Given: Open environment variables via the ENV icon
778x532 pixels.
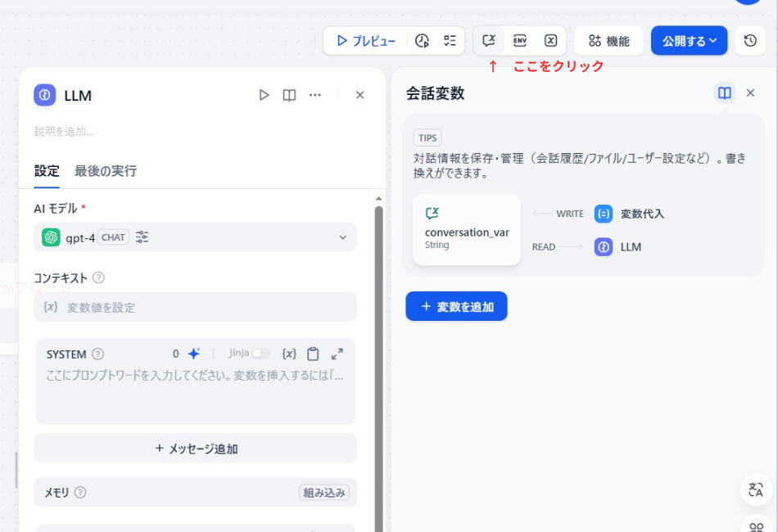Looking at the screenshot, I should pos(520,39).
